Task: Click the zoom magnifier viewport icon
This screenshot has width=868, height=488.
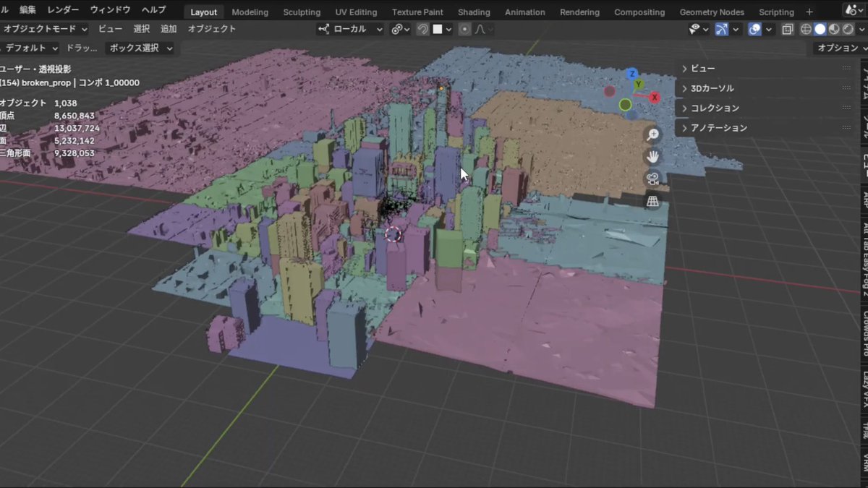Action: [x=653, y=134]
